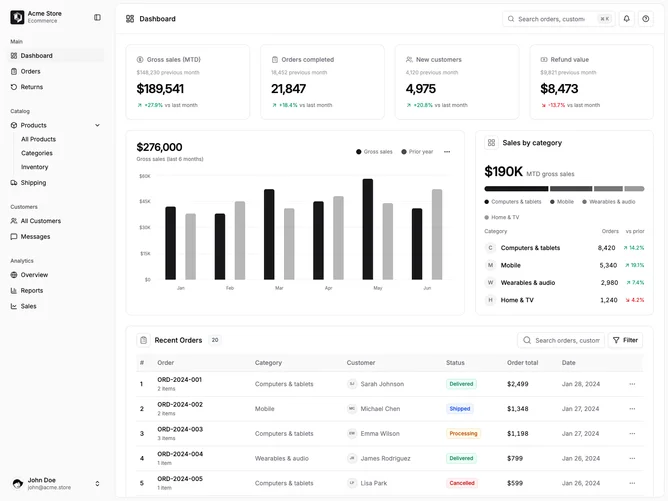The image size is (668, 501).
Task: Click John Doe avatar
Action: (x=17, y=483)
